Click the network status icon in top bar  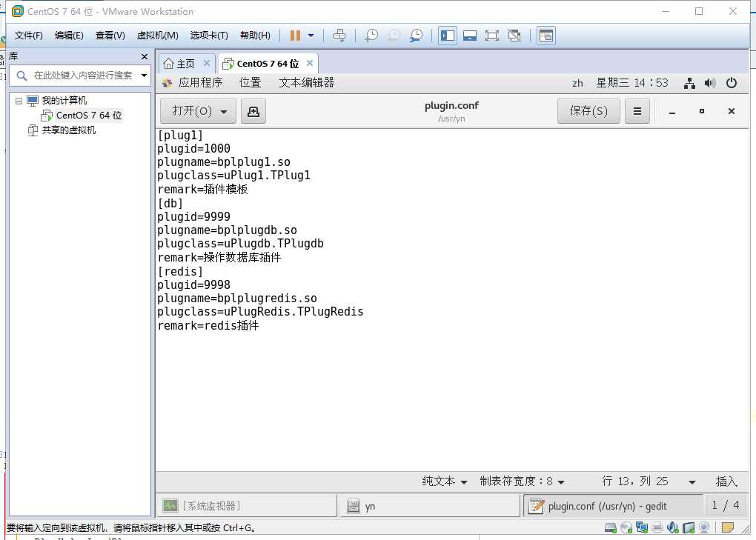coord(689,83)
